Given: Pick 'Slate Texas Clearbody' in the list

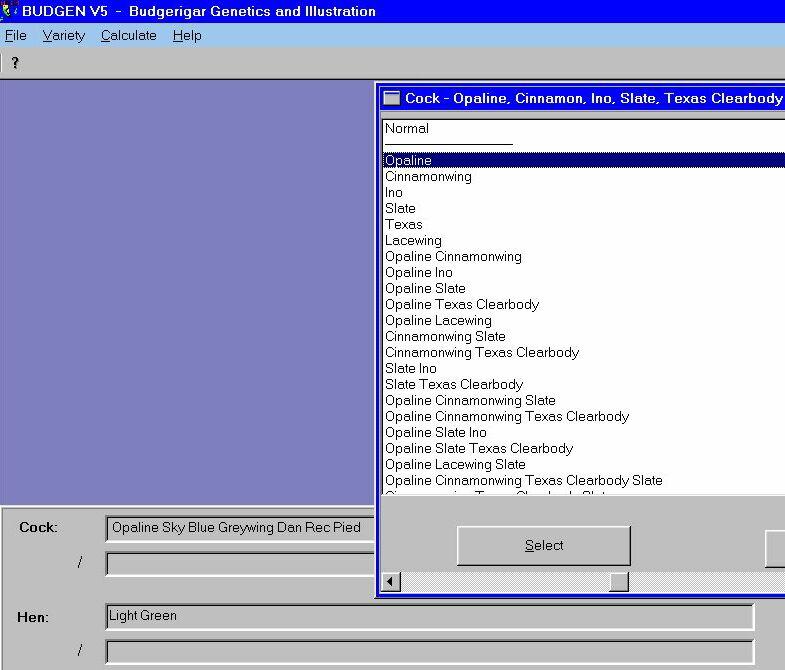Looking at the screenshot, I should 584,385.
